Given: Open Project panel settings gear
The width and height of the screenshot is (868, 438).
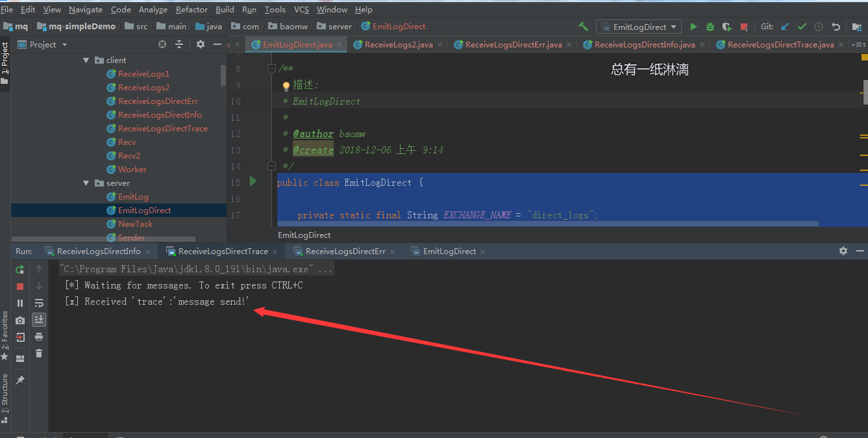Looking at the screenshot, I should (201, 44).
